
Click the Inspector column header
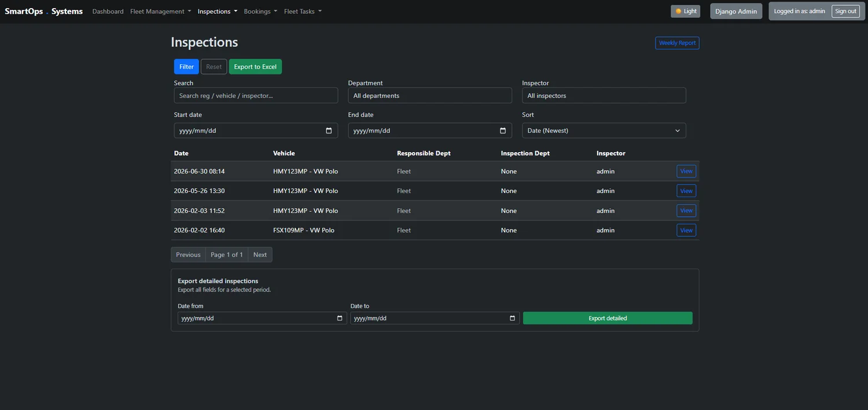(x=611, y=153)
